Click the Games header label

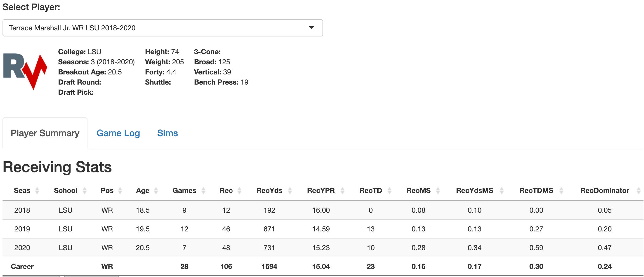(x=184, y=191)
